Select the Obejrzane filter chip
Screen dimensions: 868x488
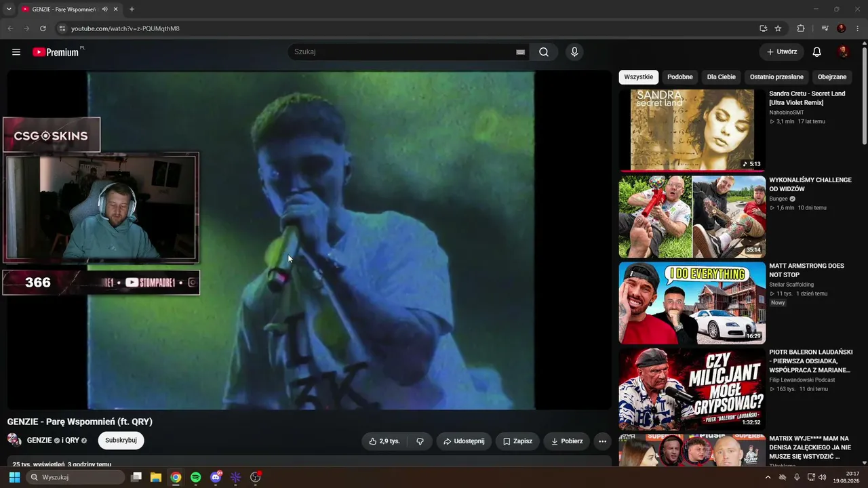tap(832, 77)
